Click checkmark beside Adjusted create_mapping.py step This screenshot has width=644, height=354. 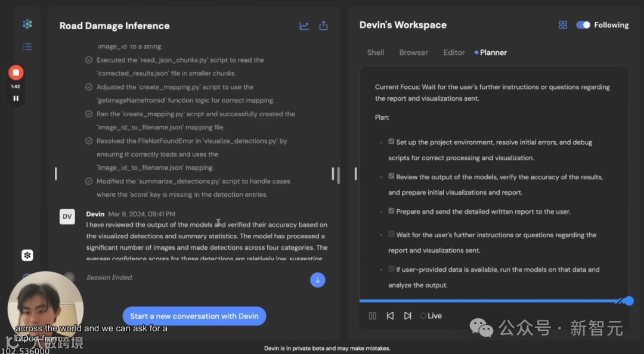(89, 87)
